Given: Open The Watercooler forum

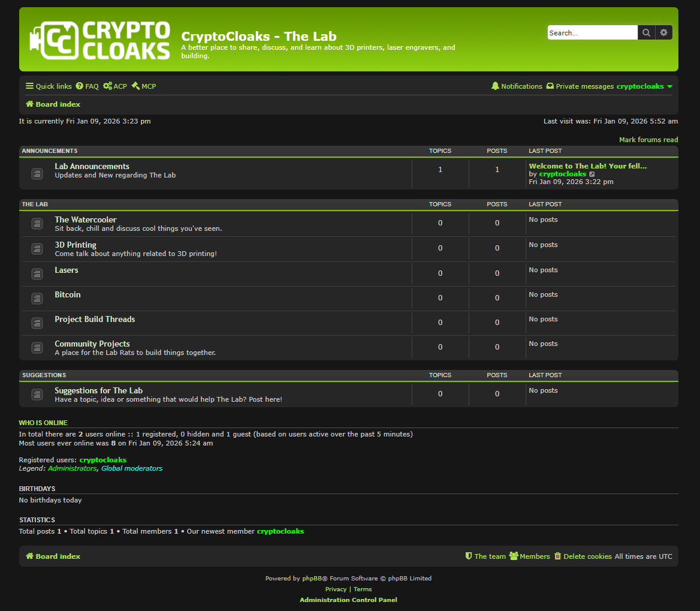Looking at the screenshot, I should [85, 219].
